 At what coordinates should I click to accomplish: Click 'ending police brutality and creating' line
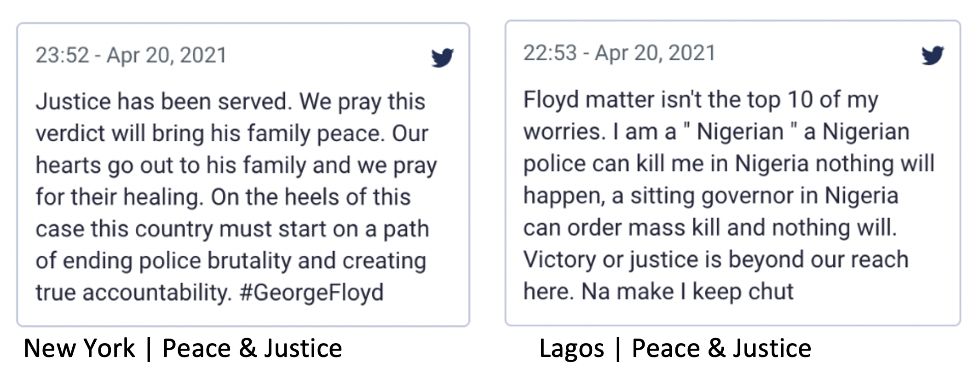(x=244, y=261)
